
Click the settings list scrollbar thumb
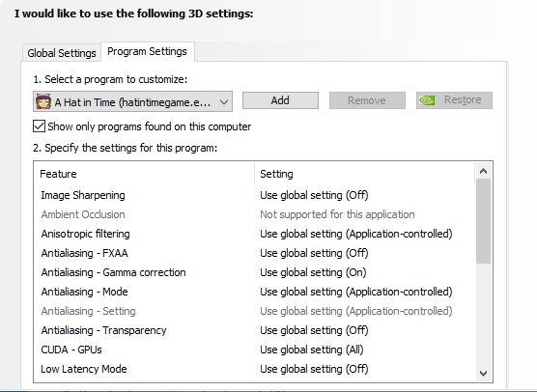pos(483,221)
